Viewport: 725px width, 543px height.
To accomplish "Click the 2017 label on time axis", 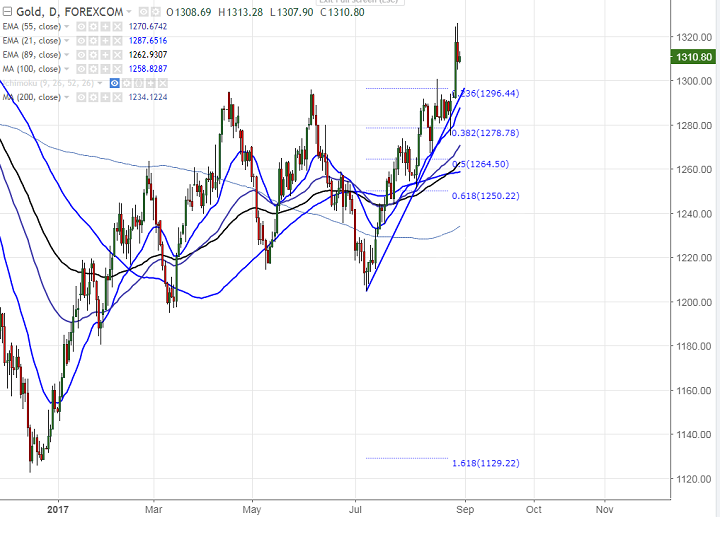I will point(58,510).
